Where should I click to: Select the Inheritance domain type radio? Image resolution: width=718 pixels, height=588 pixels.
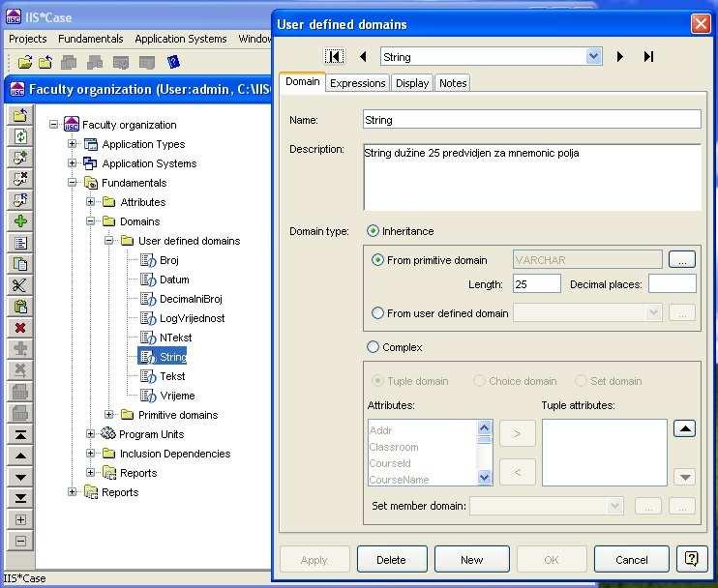click(x=374, y=231)
